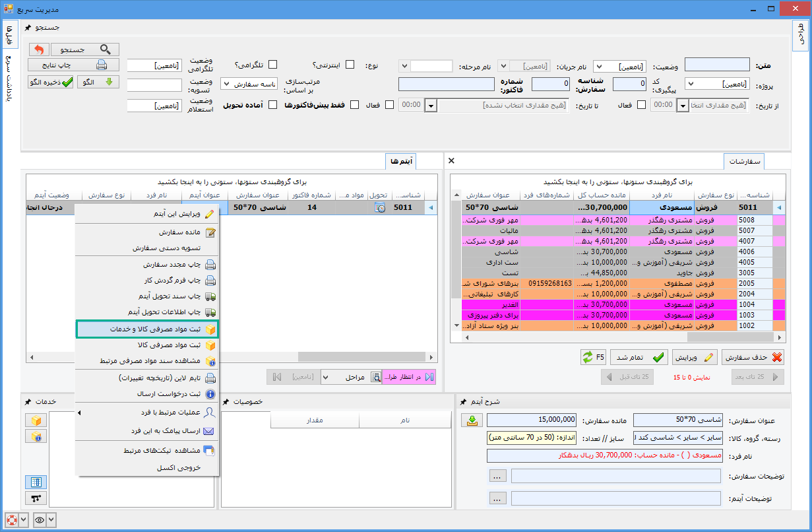The width and height of the screenshot is (812, 532).
Task: Open the dropdown arrow beside the lifebuoy icon
Action: (23, 519)
